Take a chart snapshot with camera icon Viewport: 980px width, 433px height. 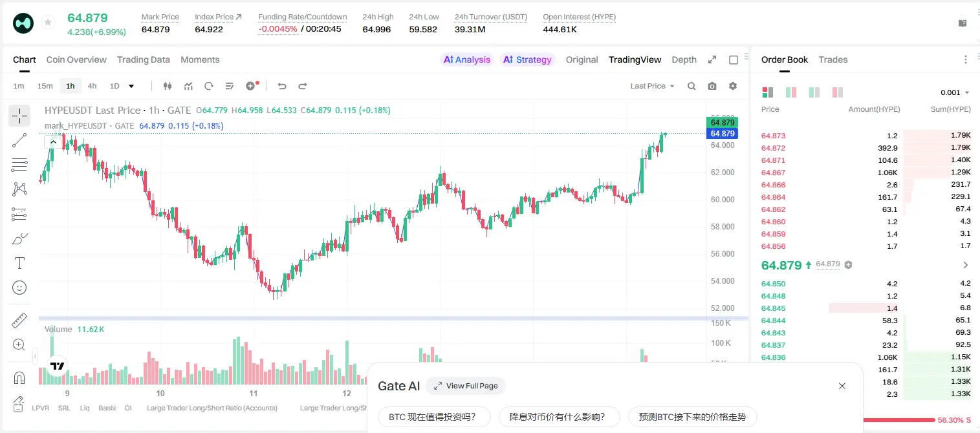[712, 86]
